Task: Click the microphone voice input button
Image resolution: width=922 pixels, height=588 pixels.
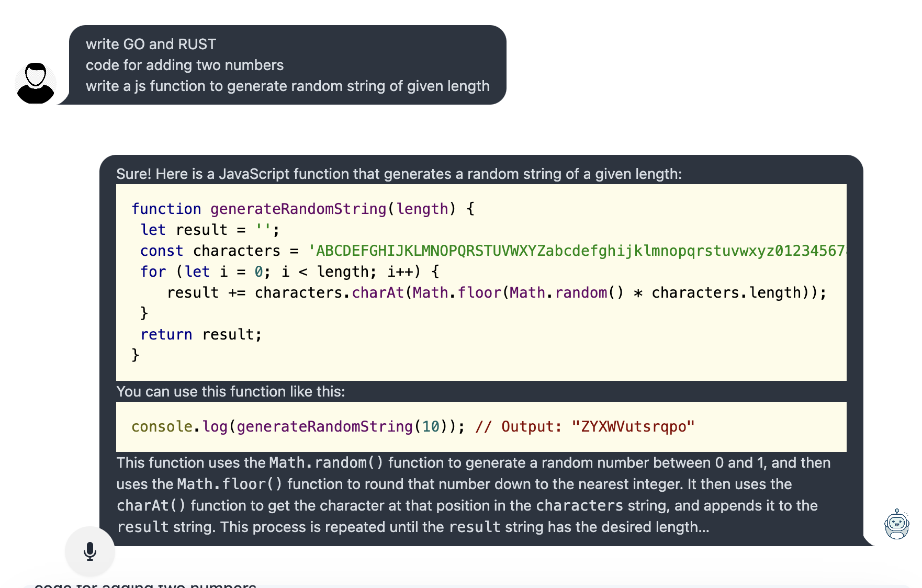Action: (x=90, y=551)
